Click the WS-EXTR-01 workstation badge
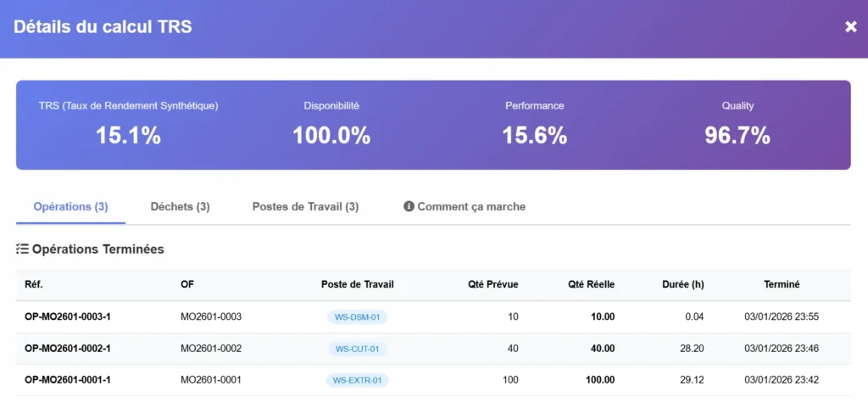 pyautogui.click(x=357, y=380)
